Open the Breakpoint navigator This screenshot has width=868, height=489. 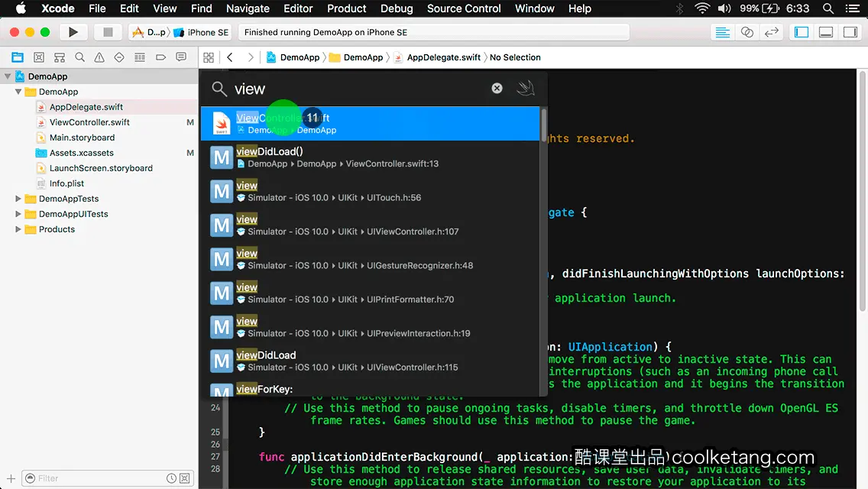click(x=160, y=57)
